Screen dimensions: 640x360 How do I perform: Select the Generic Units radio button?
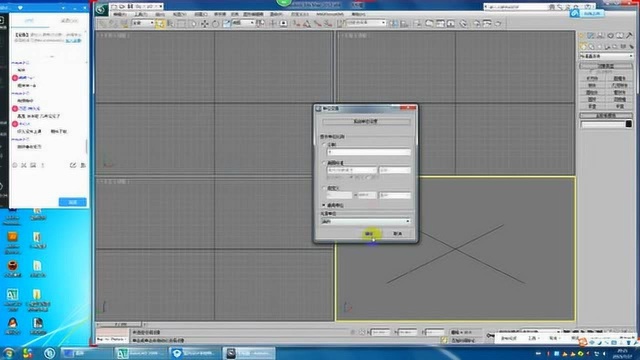pos(324,205)
